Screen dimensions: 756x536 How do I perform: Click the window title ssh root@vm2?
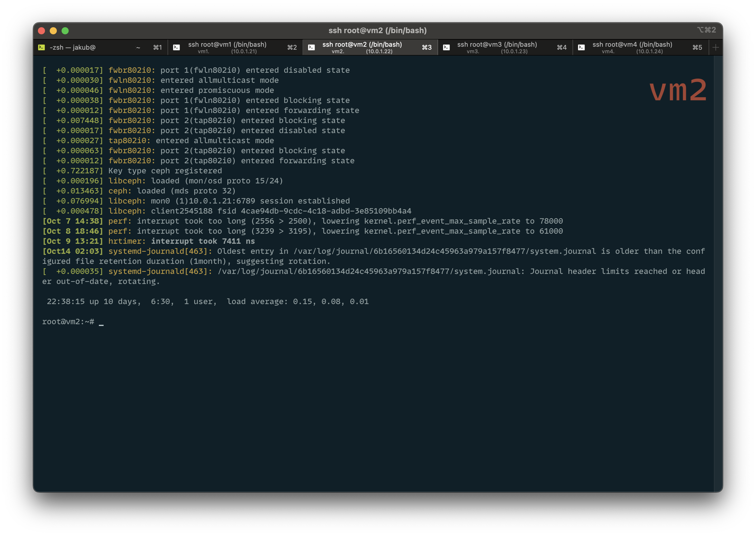(x=378, y=30)
